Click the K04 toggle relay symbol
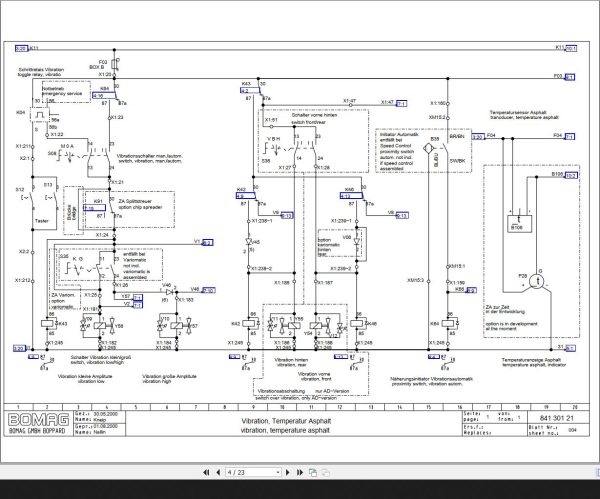The width and height of the screenshot is (600, 499). click(x=40, y=114)
